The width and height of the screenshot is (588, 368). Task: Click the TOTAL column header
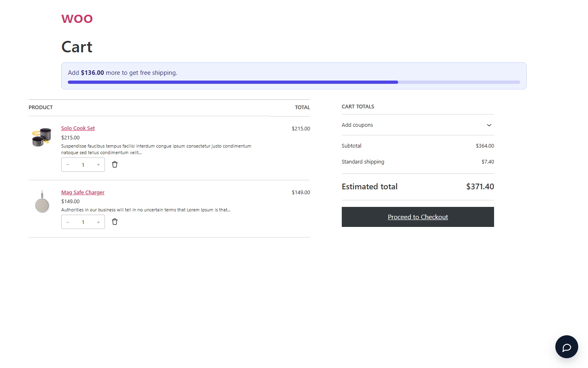coord(303,108)
